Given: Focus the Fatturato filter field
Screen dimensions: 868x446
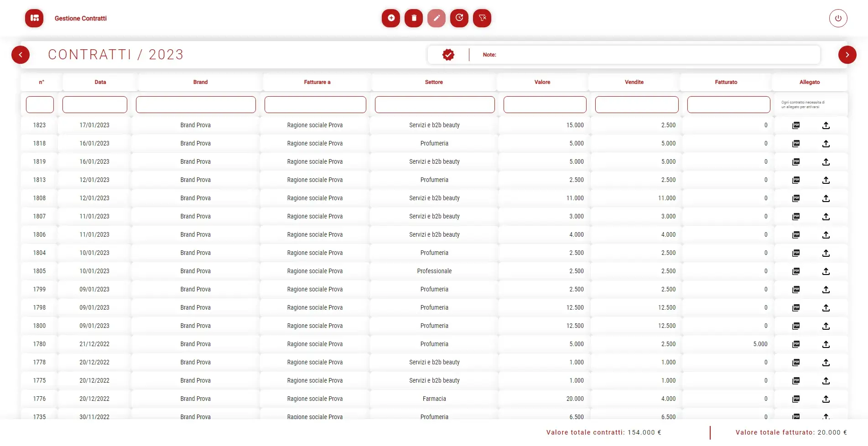Looking at the screenshot, I should 729,104.
